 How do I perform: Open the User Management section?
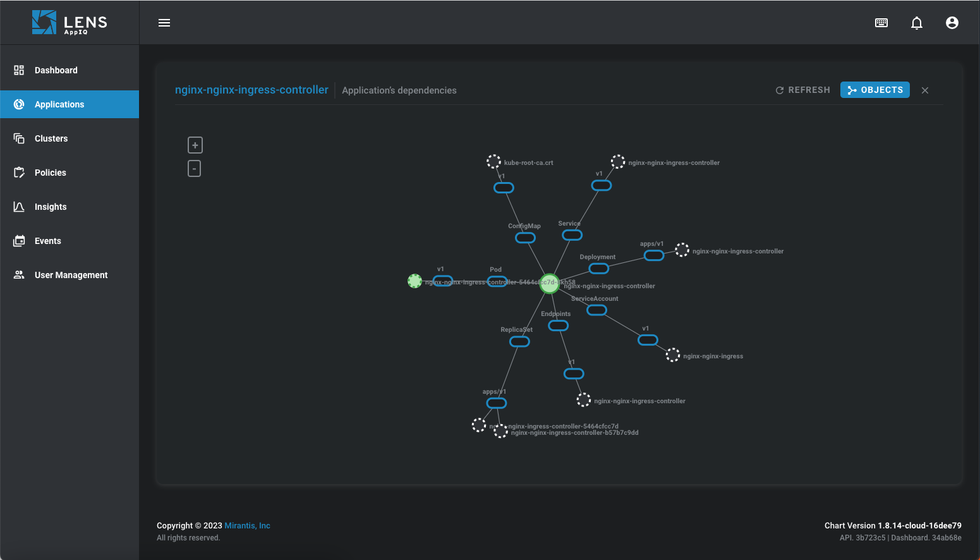tap(70, 275)
